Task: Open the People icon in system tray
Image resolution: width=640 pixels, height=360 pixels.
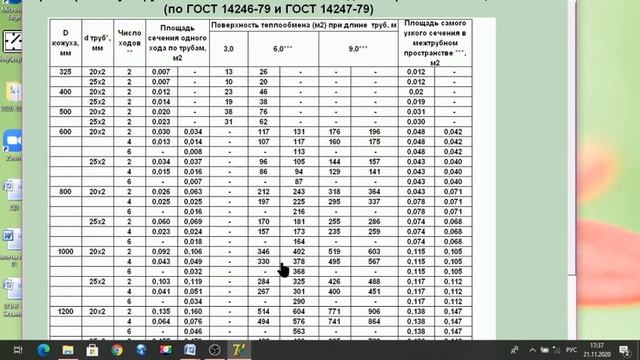Action: point(515,350)
